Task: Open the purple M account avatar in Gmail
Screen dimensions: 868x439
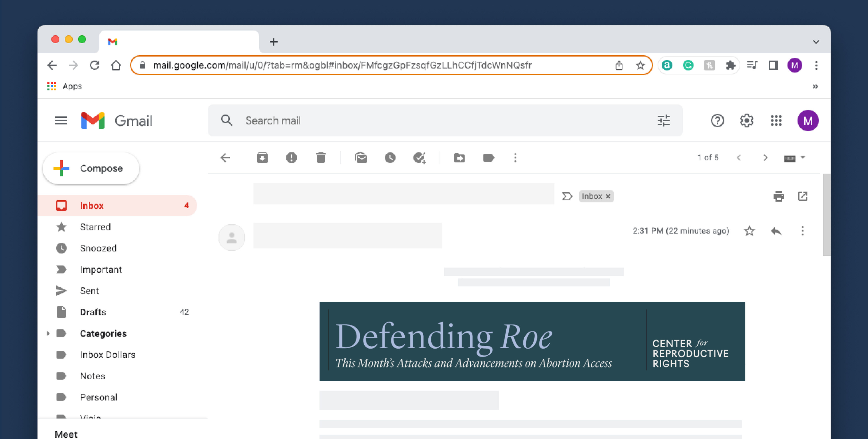Action: click(x=808, y=121)
